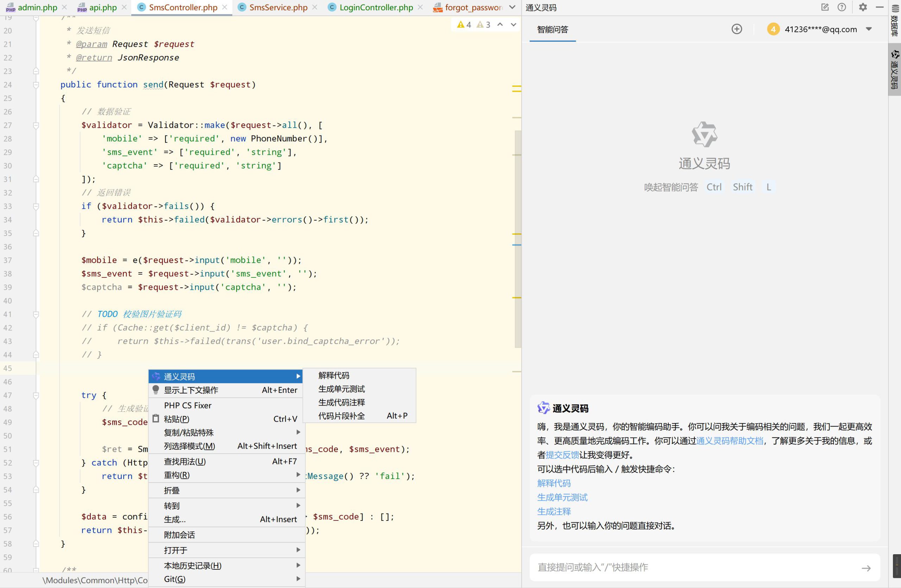Expand account dropdown next to email
Screen dimensions: 901x588
(x=869, y=29)
